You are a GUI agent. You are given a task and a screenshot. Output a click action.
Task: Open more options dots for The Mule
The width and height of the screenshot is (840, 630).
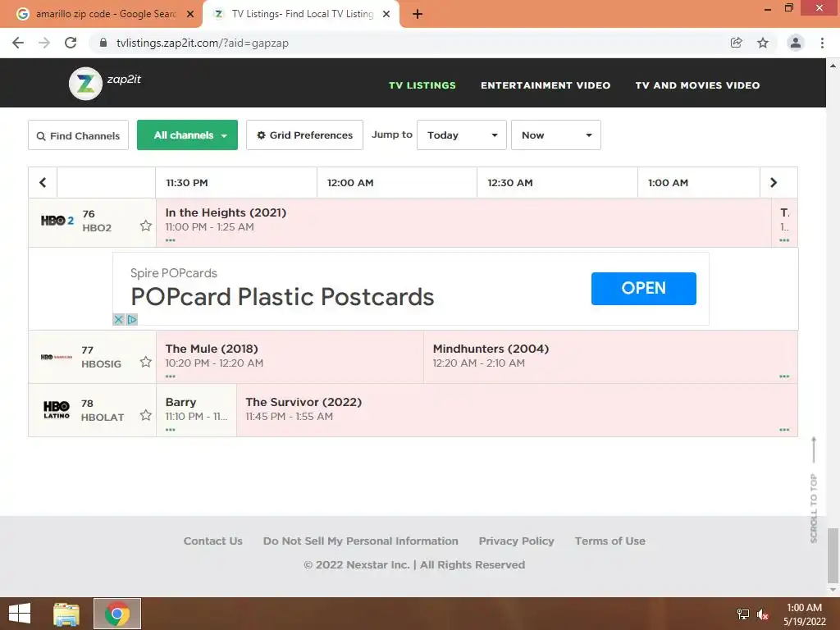[x=171, y=376]
